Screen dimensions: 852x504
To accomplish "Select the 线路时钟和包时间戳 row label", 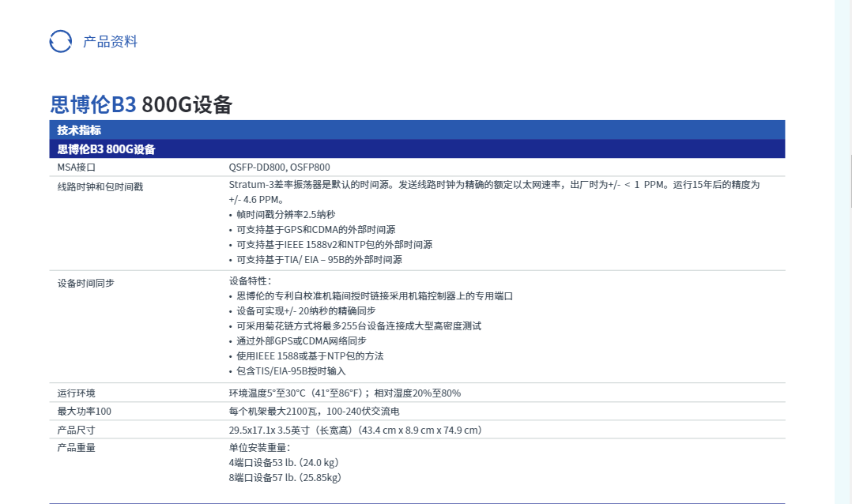I will pyautogui.click(x=100, y=186).
